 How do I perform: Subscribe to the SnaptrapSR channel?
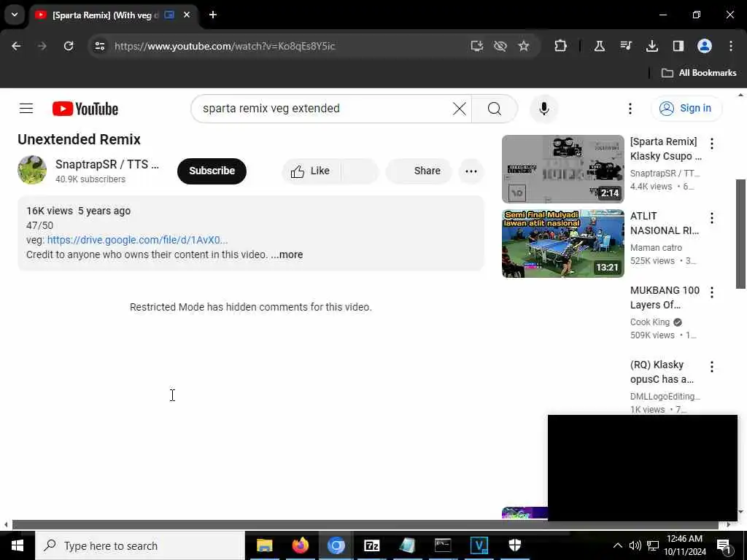212,171
